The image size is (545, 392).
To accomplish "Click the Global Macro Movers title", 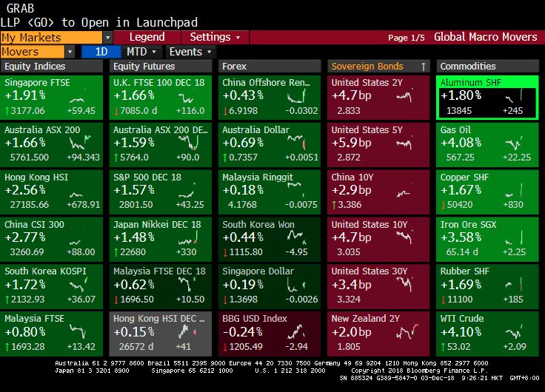I will (x=485, y=37).
